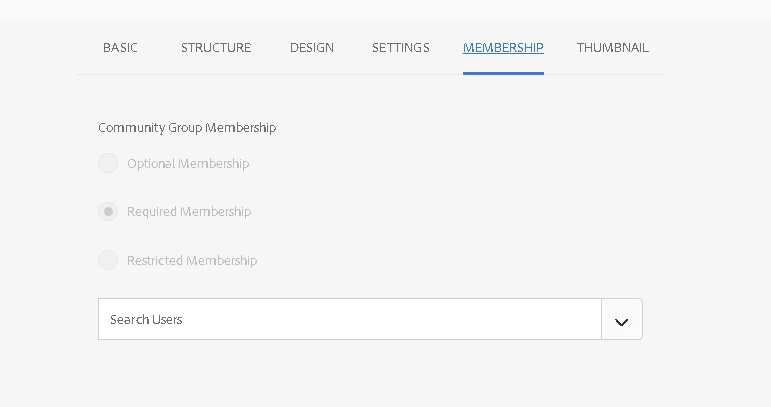Click the white header strip above the tabs
This screenshot has height=407, width=771.
coord(386,10)
